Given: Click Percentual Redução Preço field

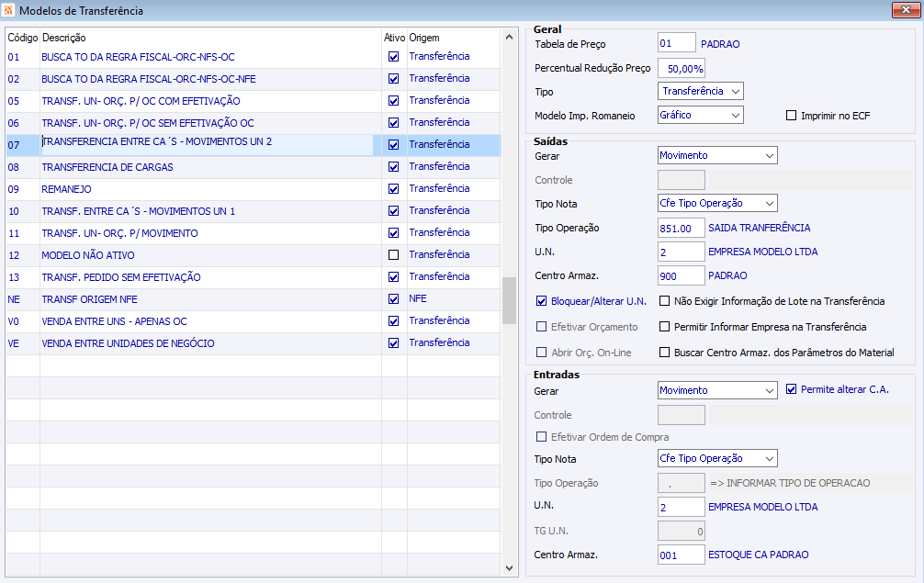Looking at the screenshot, I should coord(682,68).
